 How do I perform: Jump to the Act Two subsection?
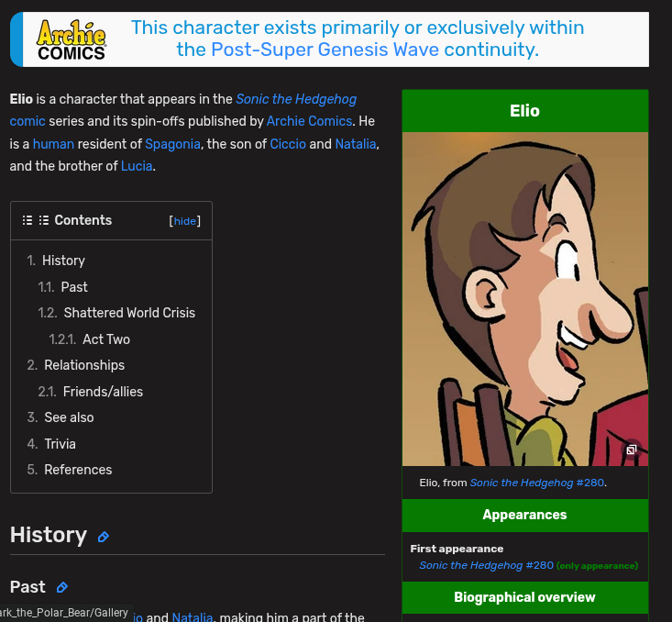(x=106, y=339)
